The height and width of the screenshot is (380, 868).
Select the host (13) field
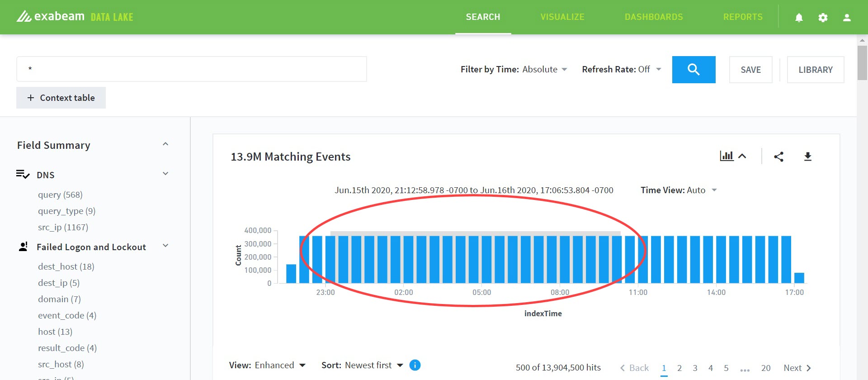coord(55,332)
